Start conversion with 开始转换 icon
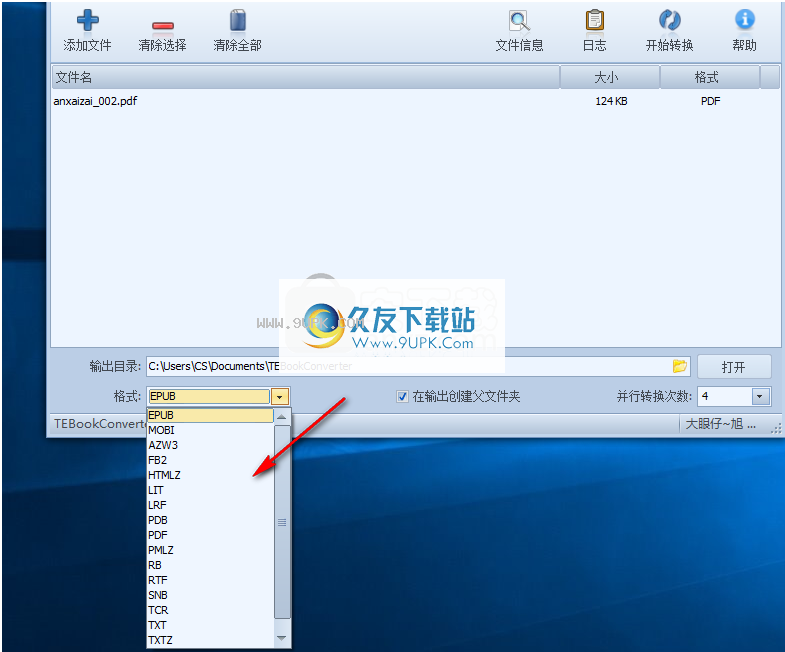 point(669,21)
